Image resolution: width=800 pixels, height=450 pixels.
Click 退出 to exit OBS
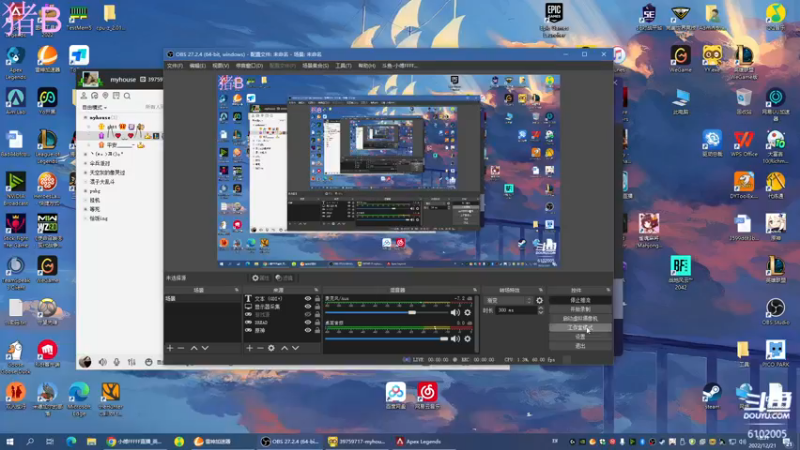(580, 346)
